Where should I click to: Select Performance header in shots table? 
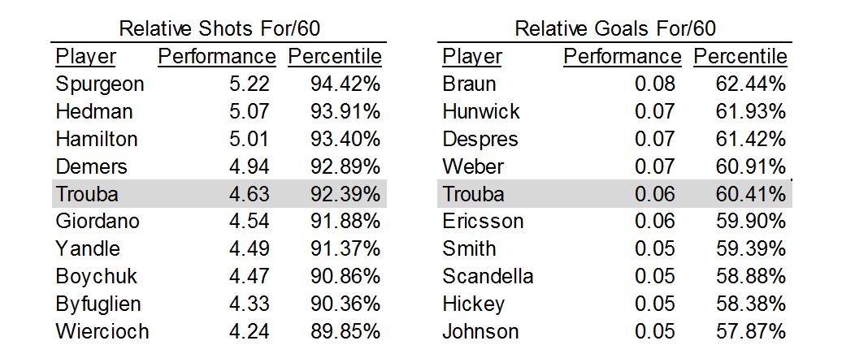(x=217, y=57)
